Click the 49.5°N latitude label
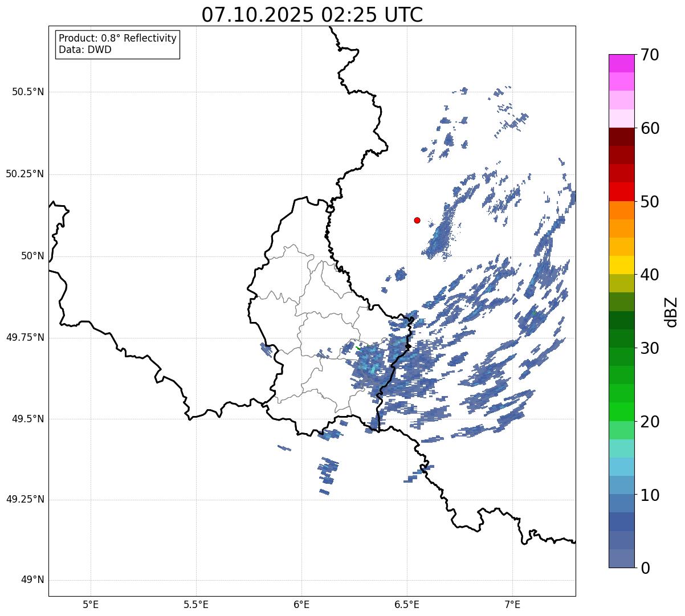The width and height of the screenshot is (685, 616). pos(28,419)
